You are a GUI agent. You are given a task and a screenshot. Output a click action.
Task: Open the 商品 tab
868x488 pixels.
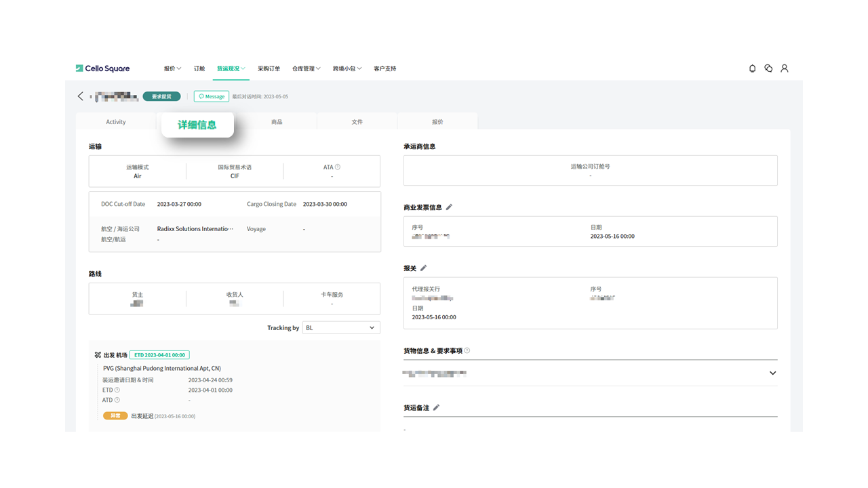[277, 122]
